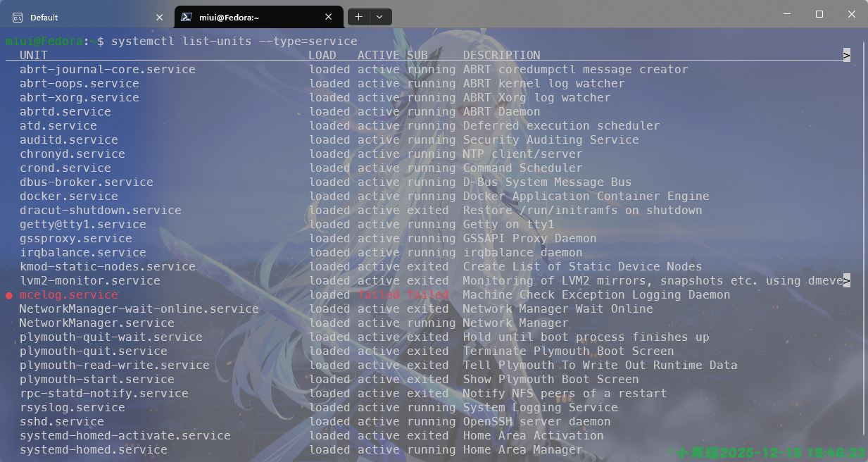Close the terminal window

pyautogui.click(x=852, y=15)
